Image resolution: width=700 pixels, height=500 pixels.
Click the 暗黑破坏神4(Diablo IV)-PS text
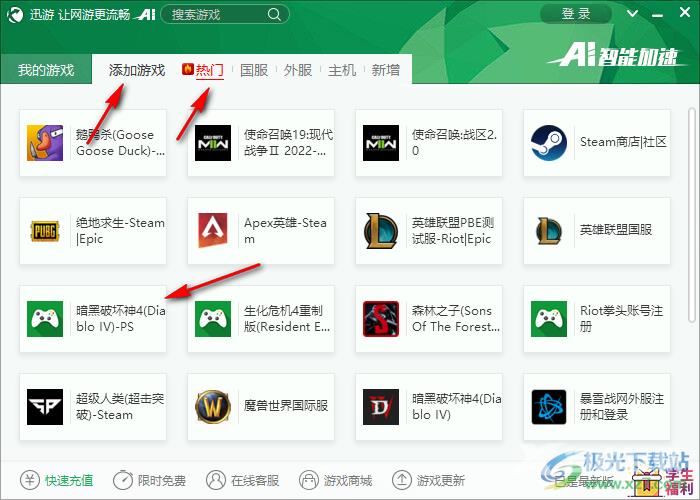click(x=121, y=319)
